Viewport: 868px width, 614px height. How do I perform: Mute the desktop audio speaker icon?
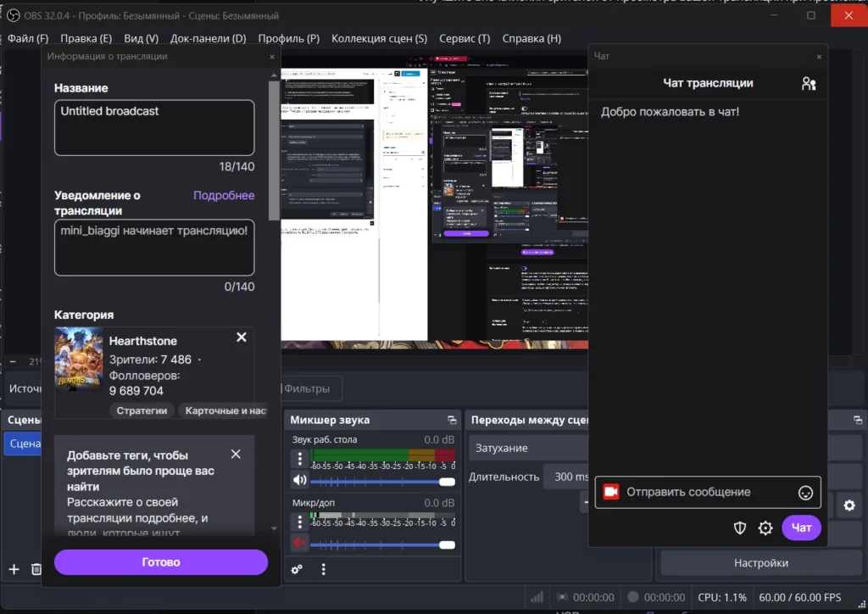click(x=299, y=480)
